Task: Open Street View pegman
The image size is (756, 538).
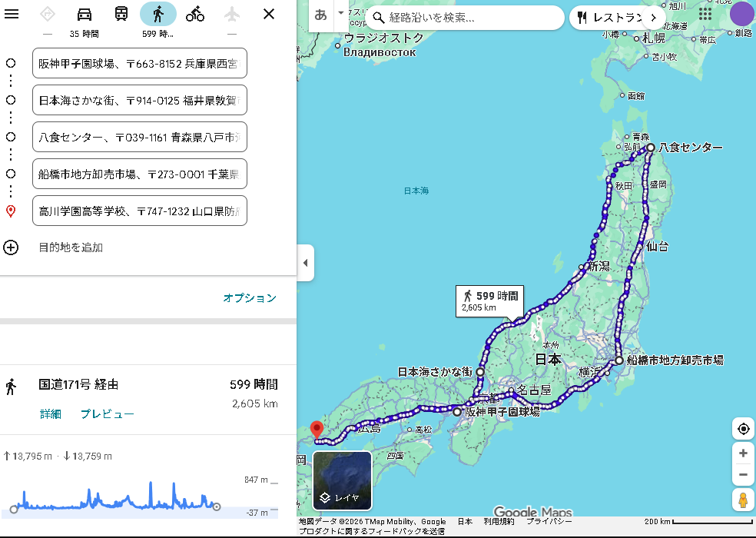Action: pos(743,500)
